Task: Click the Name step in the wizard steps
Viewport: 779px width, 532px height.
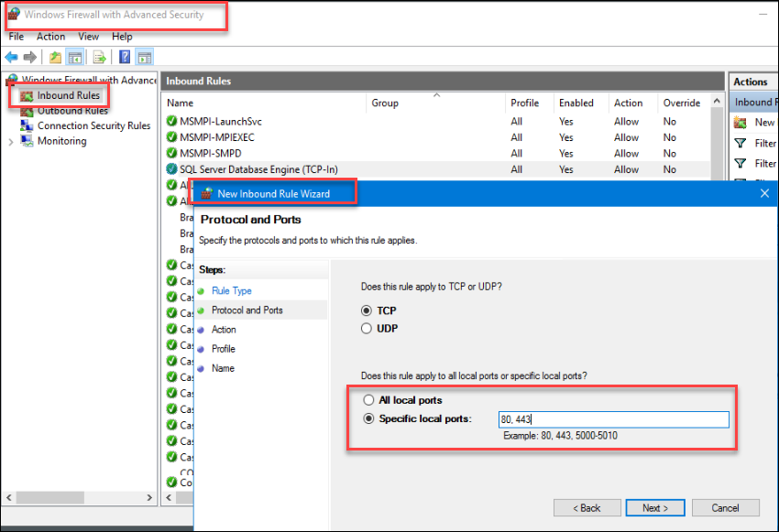Action: pos(223,368)
